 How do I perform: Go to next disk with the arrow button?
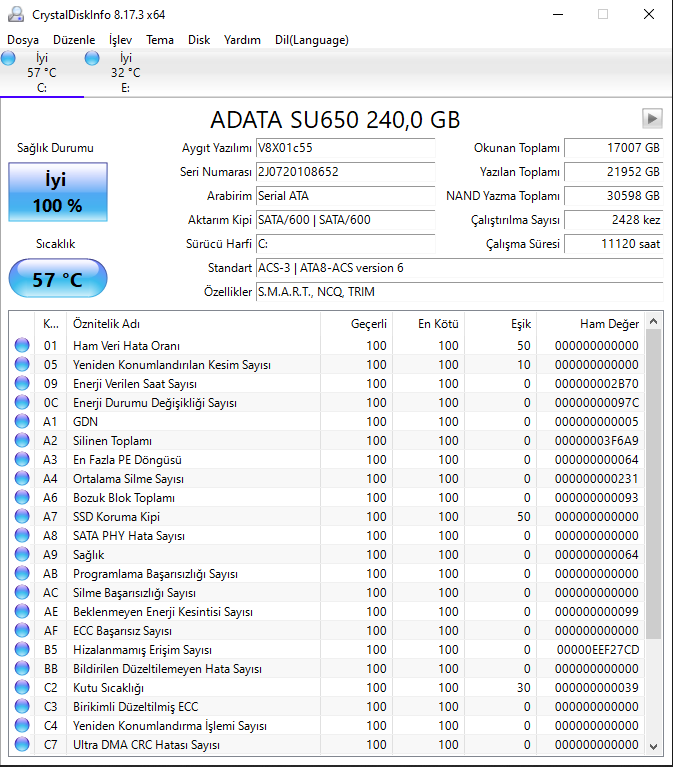coord(652,118)
